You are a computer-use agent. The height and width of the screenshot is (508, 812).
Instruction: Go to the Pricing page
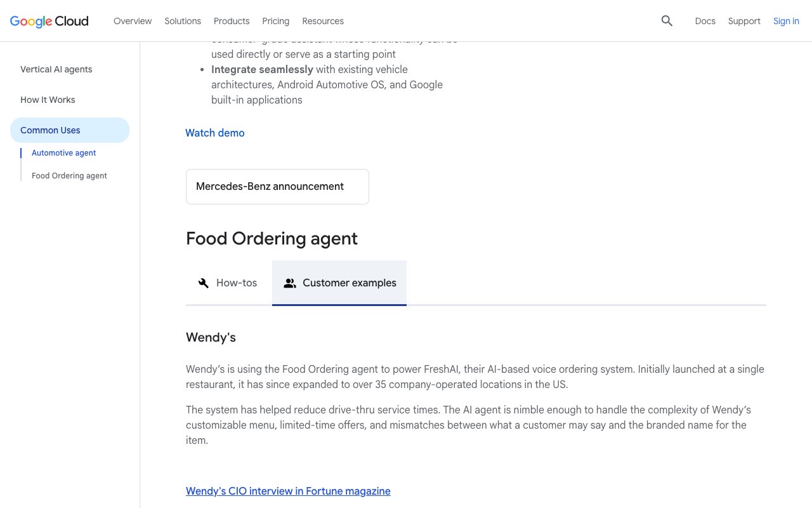click(x=276, y=21)
